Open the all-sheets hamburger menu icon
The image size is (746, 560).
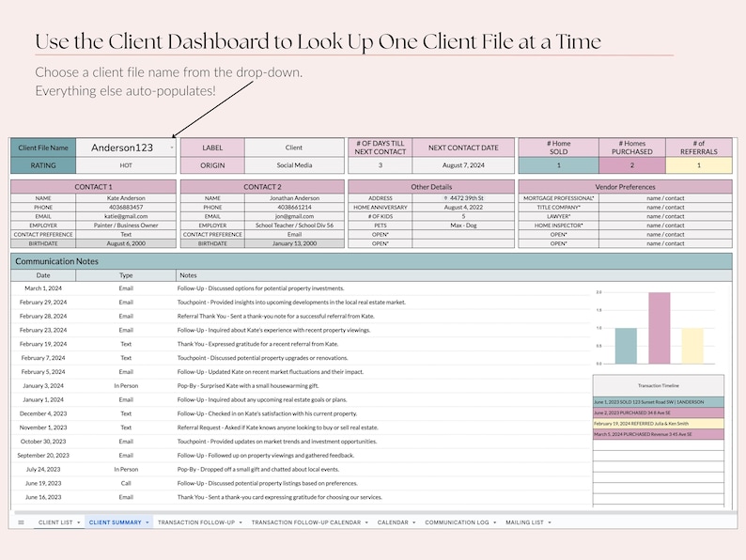click(x=21, y=522)
